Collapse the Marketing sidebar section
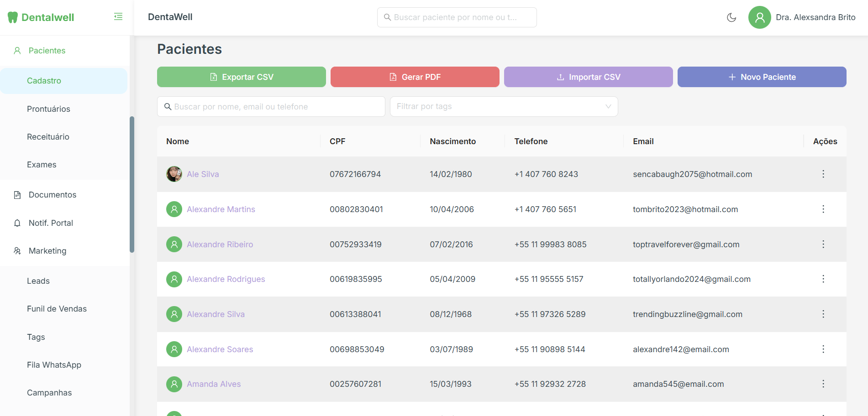The image size is (868, 416). pos(64,251)
